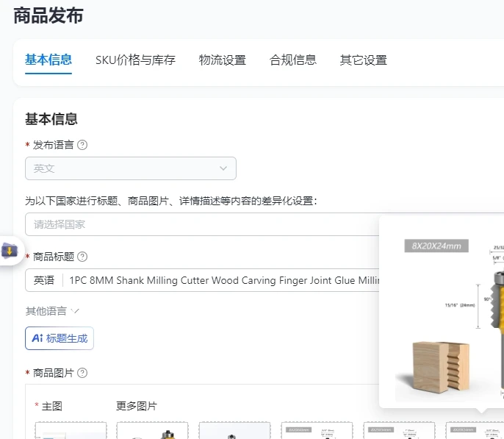Go to the 物流设置 tab

pos(223,60)
